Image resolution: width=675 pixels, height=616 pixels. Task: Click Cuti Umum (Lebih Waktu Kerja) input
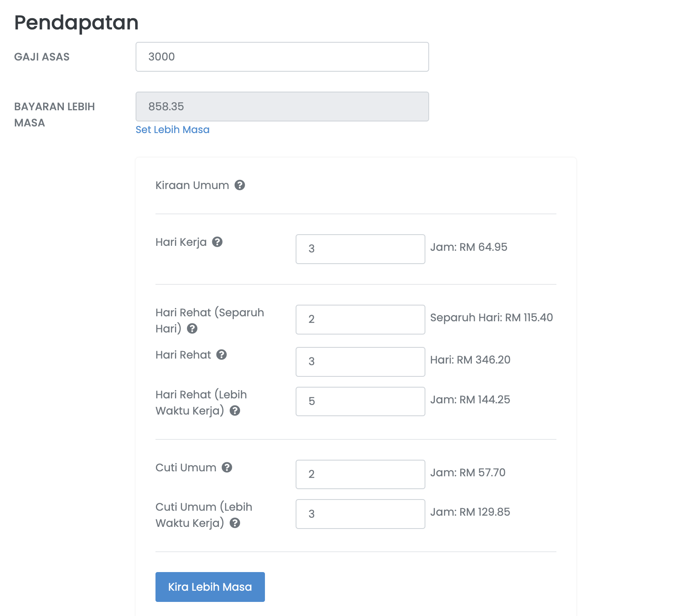(x=360, y=514)
